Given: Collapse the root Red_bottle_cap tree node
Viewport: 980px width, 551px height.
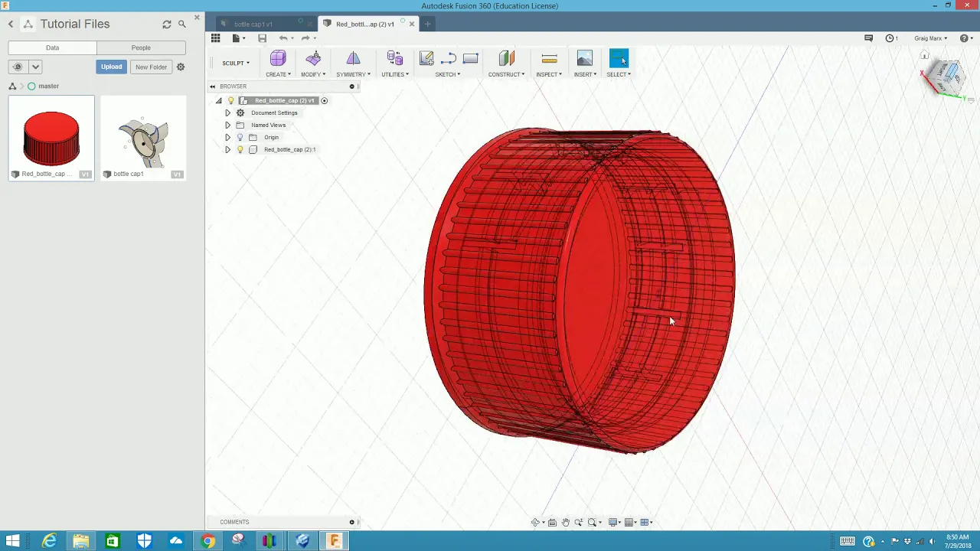Looking at the screenshot, I should point(218,101).
